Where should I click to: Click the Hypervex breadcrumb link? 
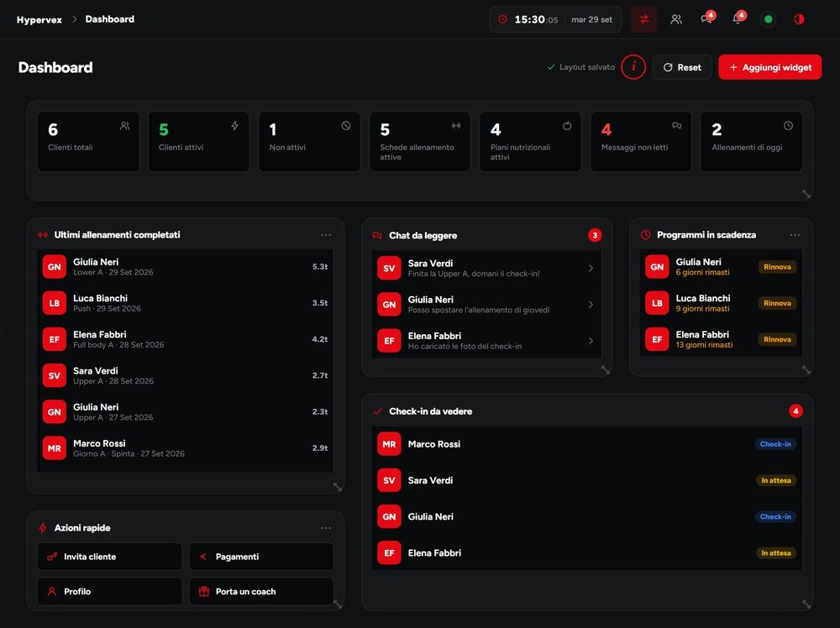tap(39, 19)
